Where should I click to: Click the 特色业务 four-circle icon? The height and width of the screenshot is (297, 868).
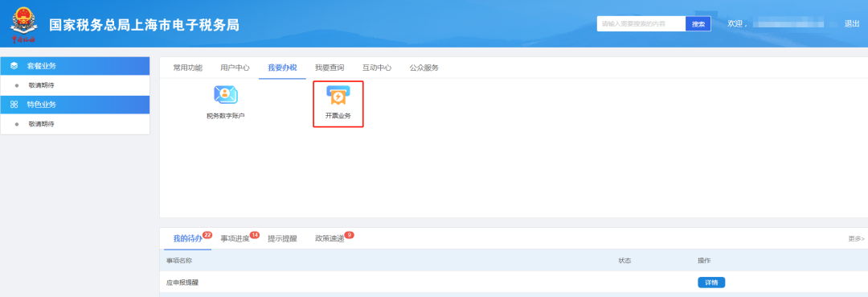(14, 104)
